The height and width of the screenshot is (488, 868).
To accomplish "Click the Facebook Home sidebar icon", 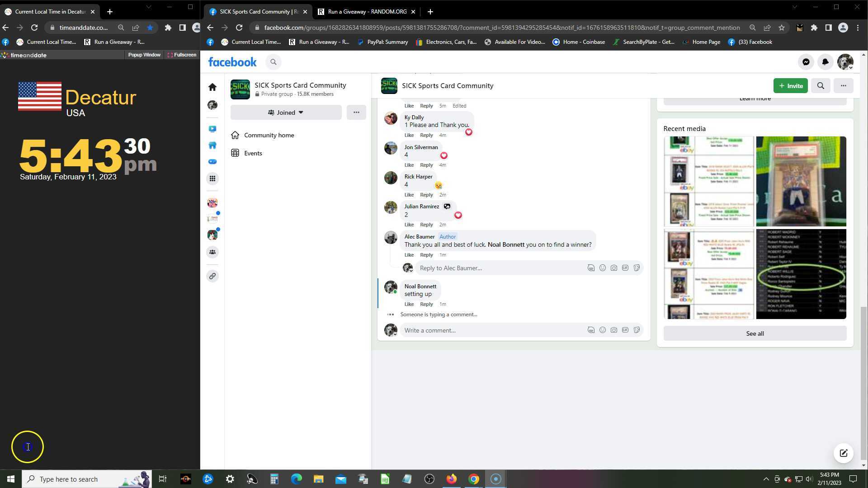I will coord(212,87).
